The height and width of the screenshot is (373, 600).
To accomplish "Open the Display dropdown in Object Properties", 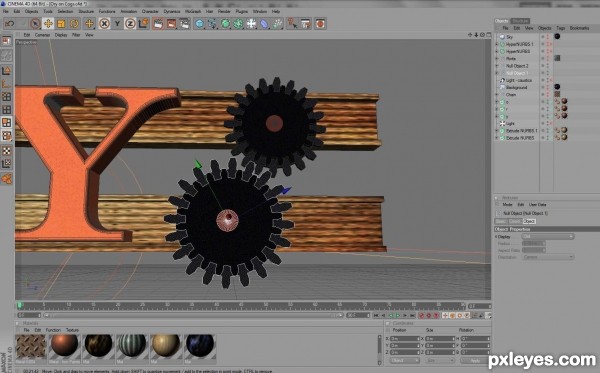I will coord(548,236).
